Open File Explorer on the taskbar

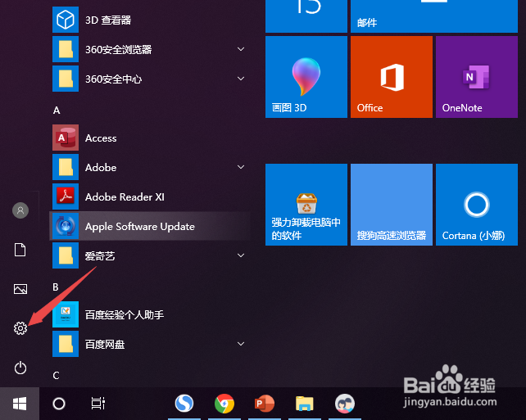point(304,404)
